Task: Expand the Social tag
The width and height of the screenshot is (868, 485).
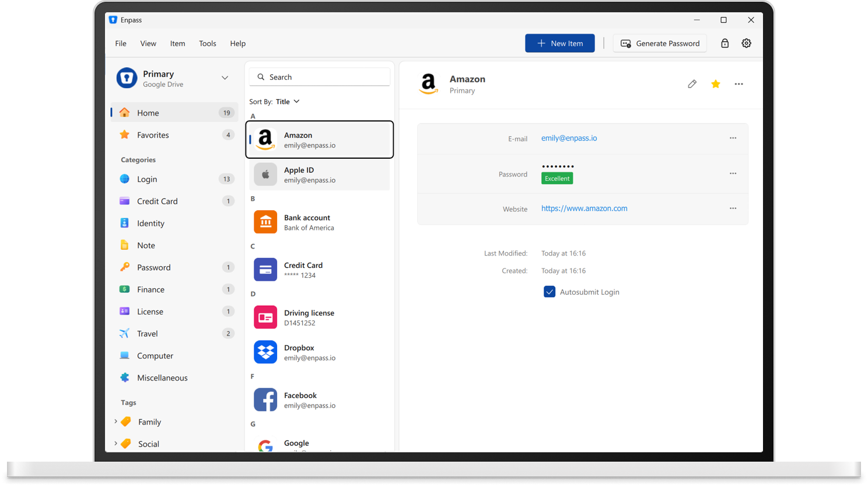Action: (x=116, y=444)
